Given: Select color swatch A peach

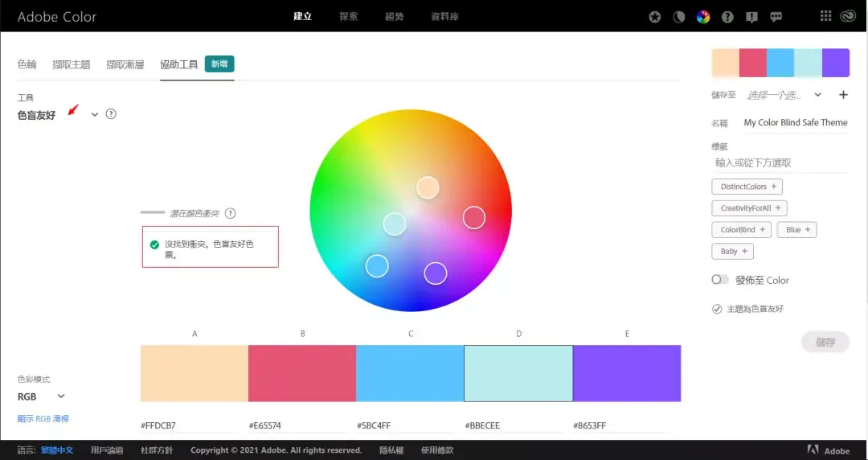Looking at the screenshot, I should [194, 373].
